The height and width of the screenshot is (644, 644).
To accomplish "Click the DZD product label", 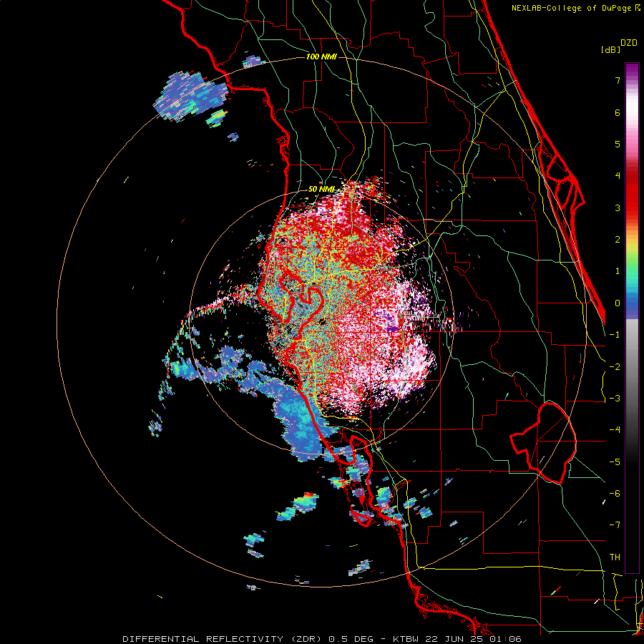I will pyautogui.click(x=629, y=43).
